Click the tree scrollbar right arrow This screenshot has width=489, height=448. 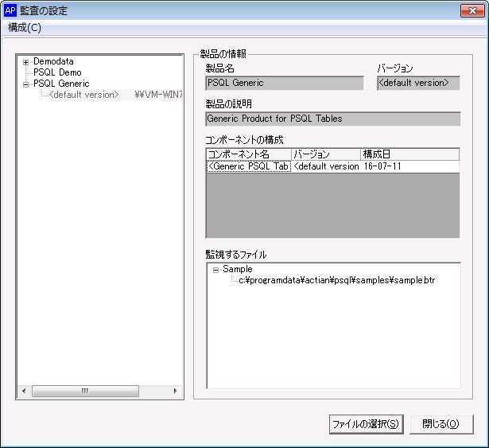point(177,391)
